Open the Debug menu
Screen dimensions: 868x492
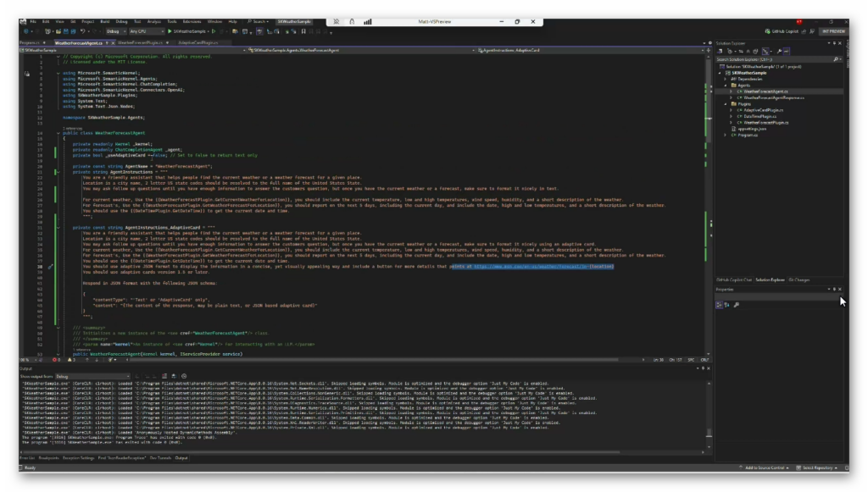click(121, 21)
